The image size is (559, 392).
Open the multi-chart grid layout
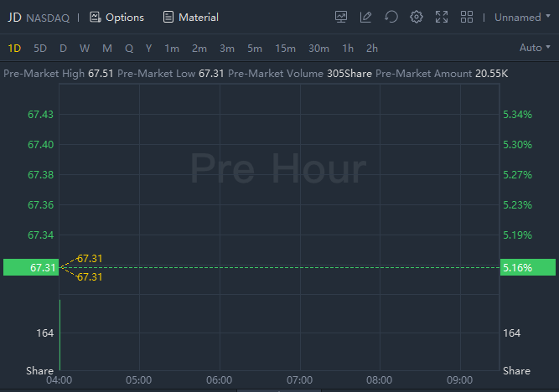[x=467, y=17]
